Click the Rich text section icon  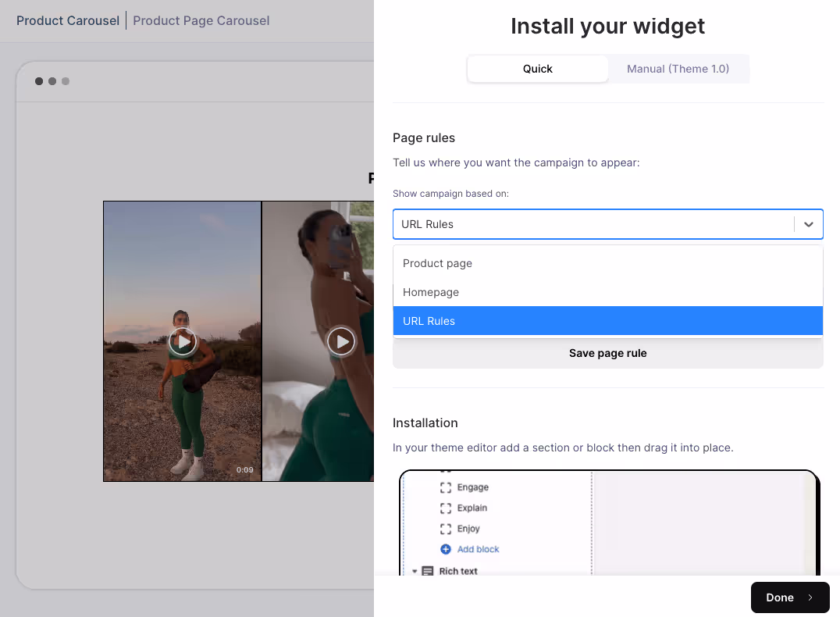[428, 571]
